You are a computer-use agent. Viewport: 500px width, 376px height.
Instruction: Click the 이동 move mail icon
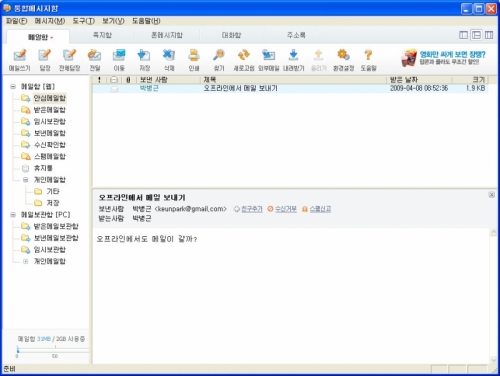pyautogui.click(x=119, y=55)
